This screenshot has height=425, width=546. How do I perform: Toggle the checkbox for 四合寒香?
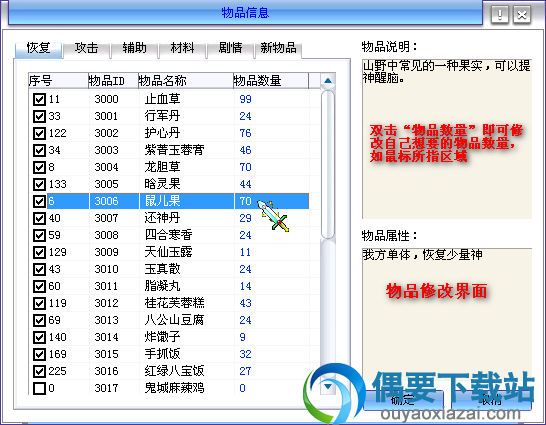39,235
